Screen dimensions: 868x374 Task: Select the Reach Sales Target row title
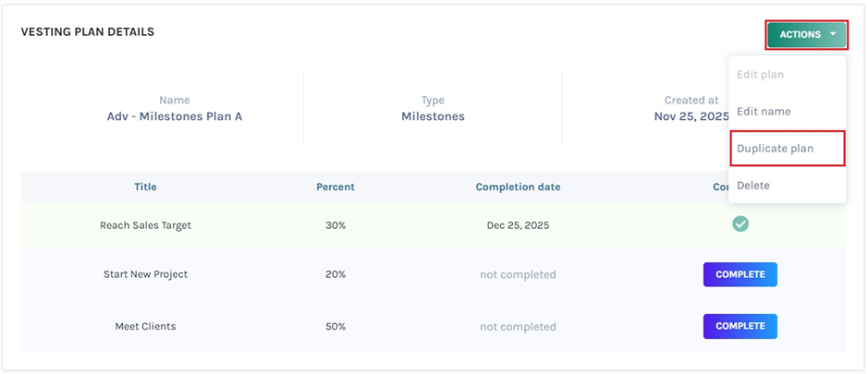point(145,225)
